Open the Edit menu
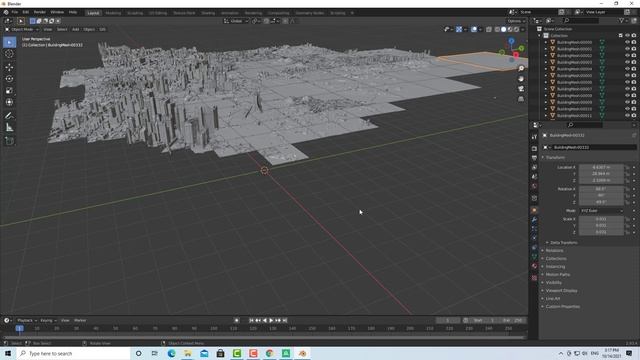 pyautogui.click(x=26, y=12)
